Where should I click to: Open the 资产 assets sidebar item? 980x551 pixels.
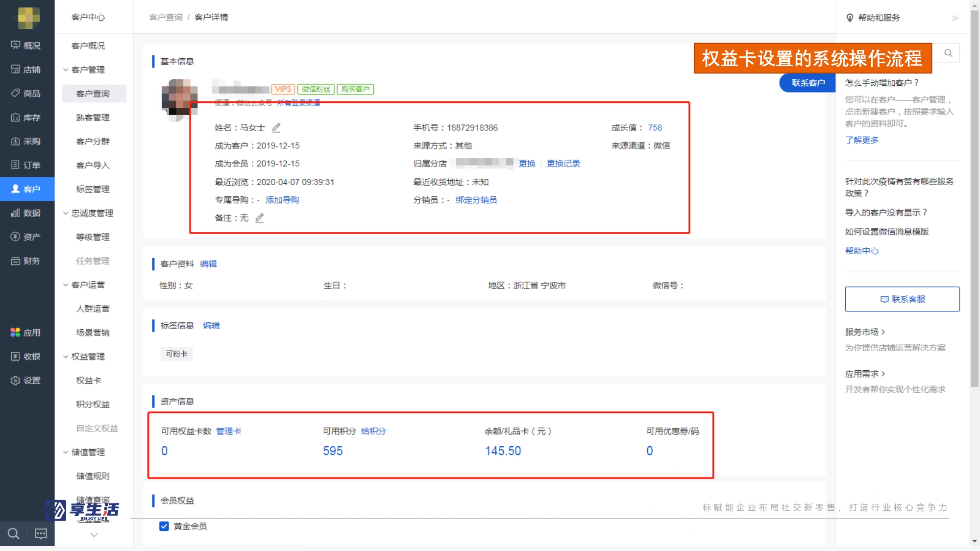coord(26,237)
